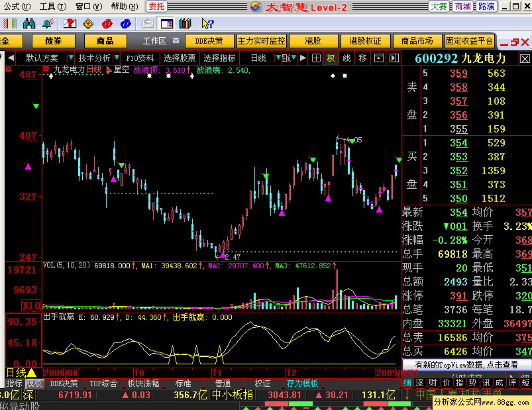Open the 工作区 workspace dropdown
Viewport: 532px width, 410px height.
point(176,40)
